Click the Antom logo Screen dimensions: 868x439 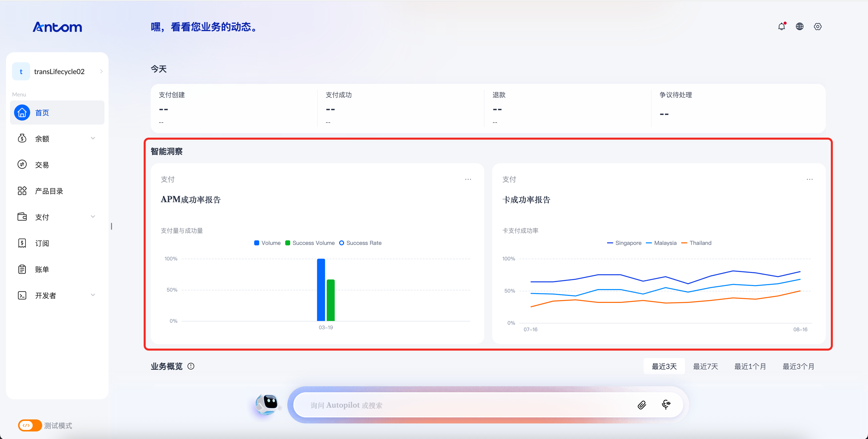click(x=57, y=27)
